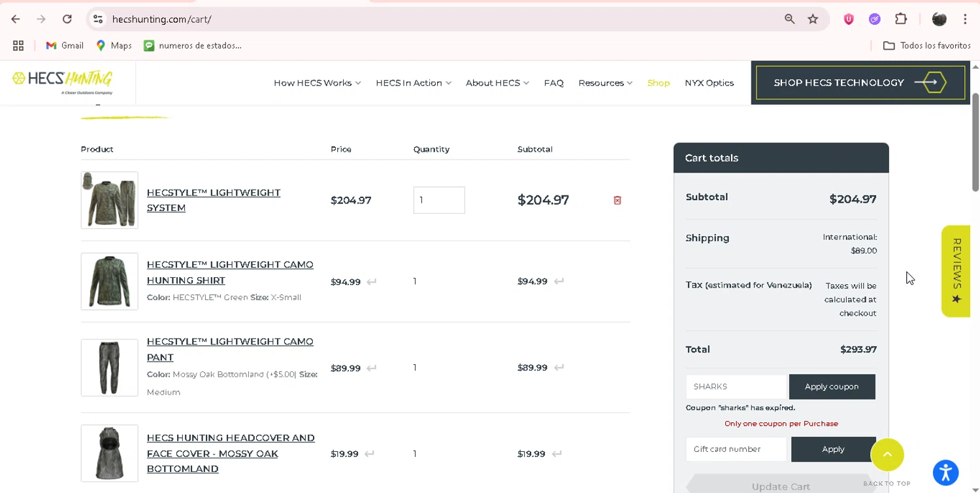Go forward to the next page
The image size is (980, 493).
point(41,19)
